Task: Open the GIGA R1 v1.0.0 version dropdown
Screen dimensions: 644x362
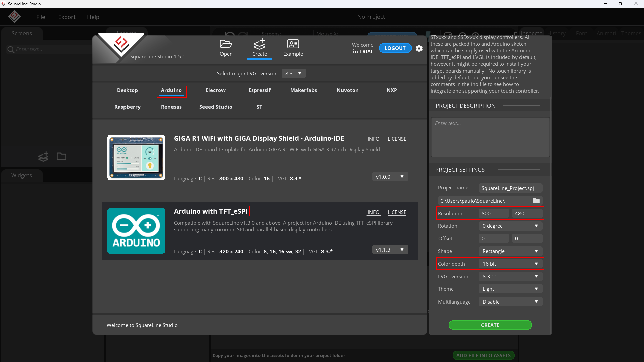Action: [390, 177]
